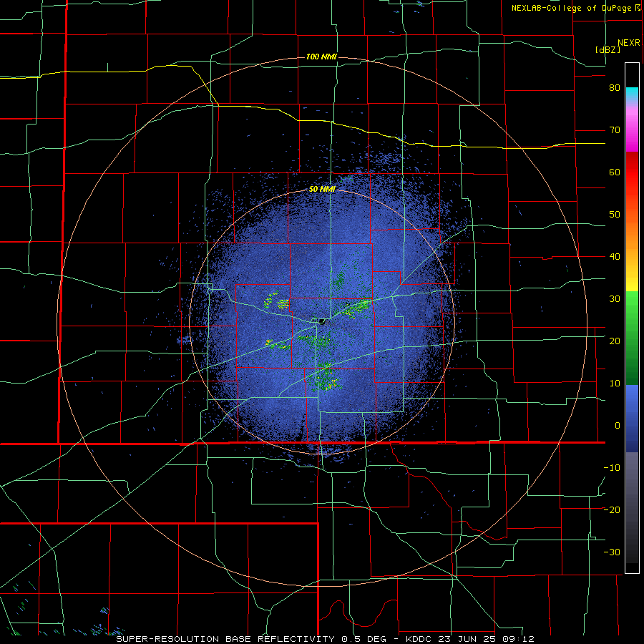Click the 70 value on the dBZ scale

(615, 130)
